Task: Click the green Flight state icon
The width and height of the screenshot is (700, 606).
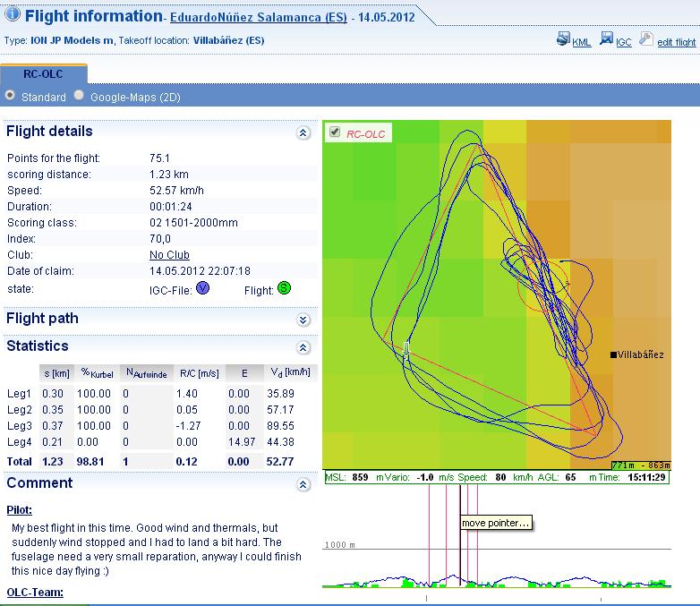Action: [x=285, y=287]
